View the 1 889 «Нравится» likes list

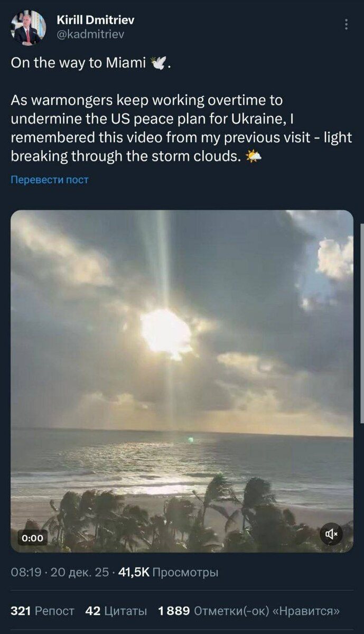[249, 611]
